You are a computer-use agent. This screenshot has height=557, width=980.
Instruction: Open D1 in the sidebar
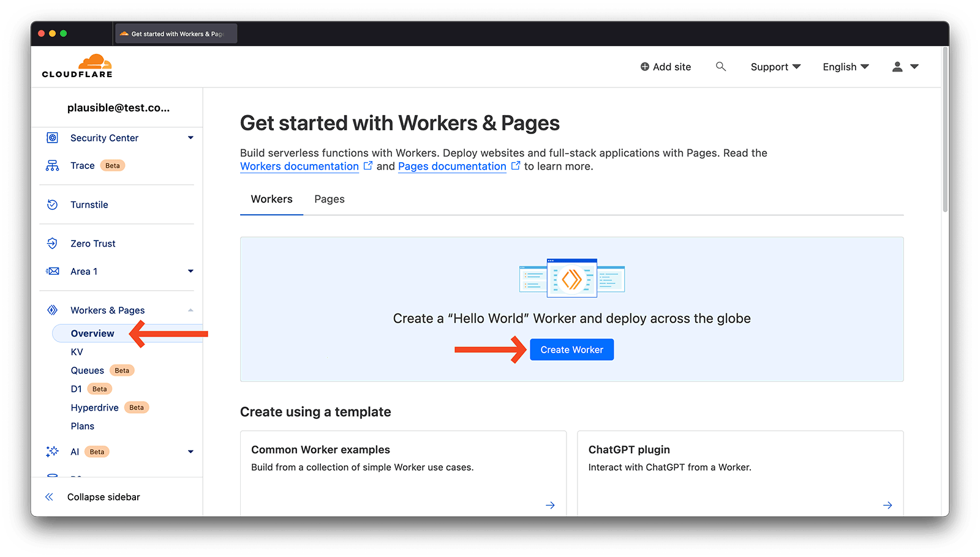point(76,389)
